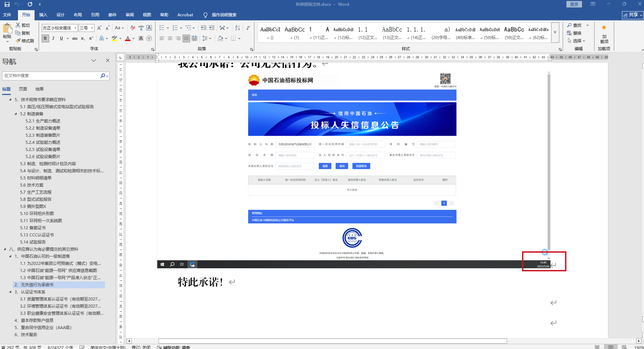This screenshot has height=349, width=644.
Task: Open the Select (选择) dropdown
Action: [577, 41]
